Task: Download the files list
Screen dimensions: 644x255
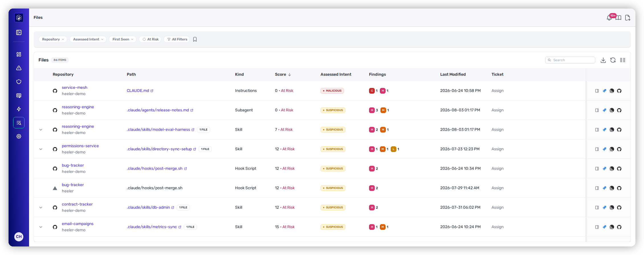Action: pyautogui.click(x=603, y=60)
